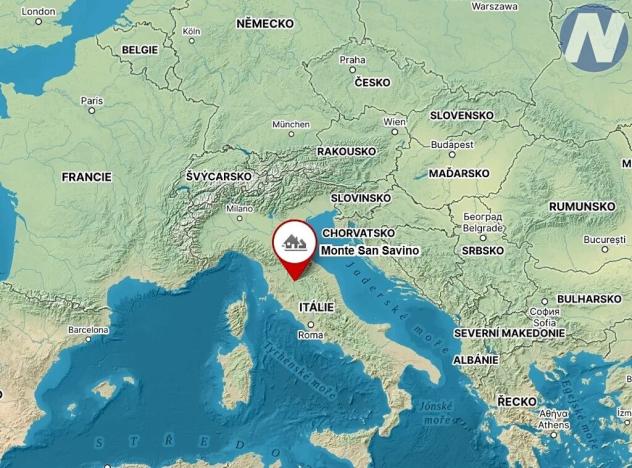The image size is (632, 468).
Task: Click the Wien city marker
Action: tap(395, 132)
